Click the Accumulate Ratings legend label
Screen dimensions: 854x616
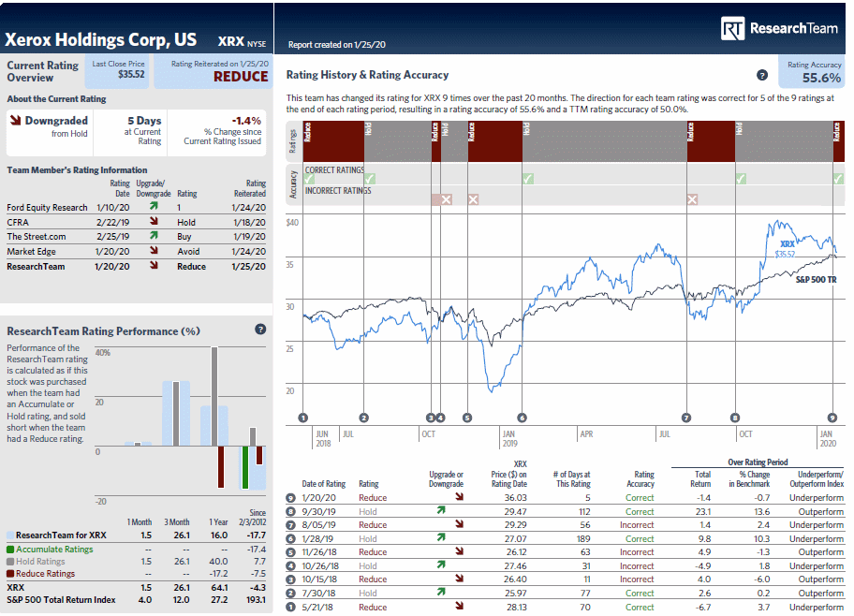tap(54, 550)
